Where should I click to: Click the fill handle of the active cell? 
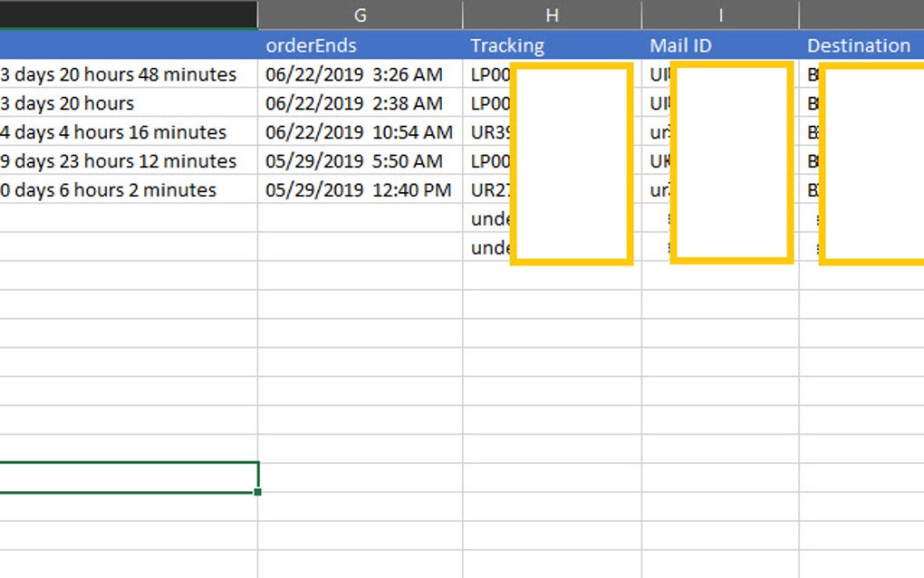[258, 492]
